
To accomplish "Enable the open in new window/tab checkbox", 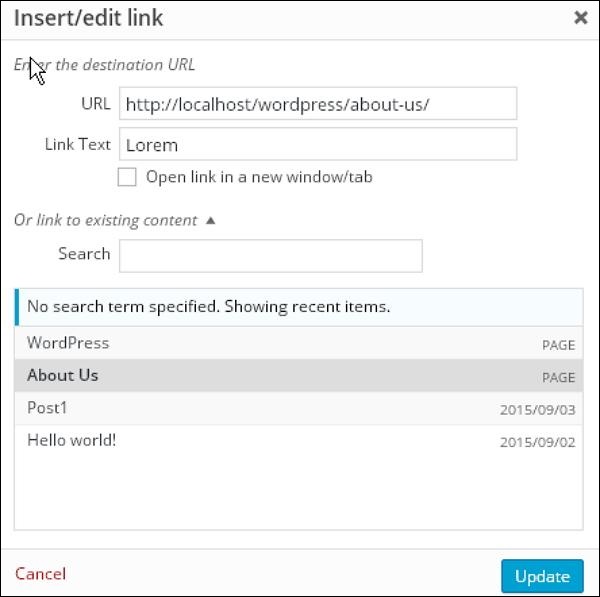I will 127,178.
